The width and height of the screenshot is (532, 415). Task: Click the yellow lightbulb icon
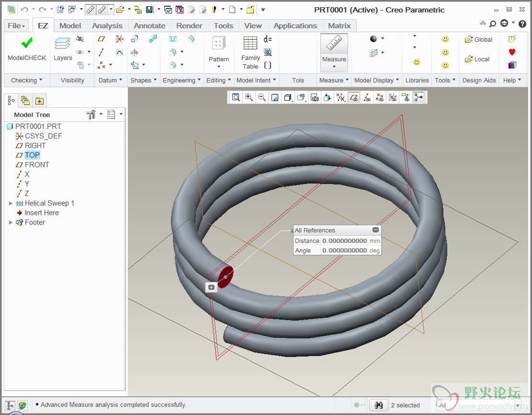[214, 10]
